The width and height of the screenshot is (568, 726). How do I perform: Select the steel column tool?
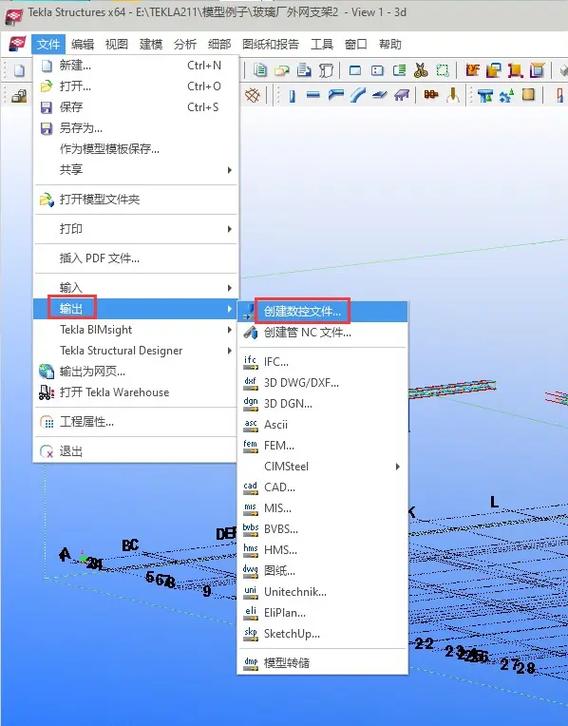(x=292, y=96)
